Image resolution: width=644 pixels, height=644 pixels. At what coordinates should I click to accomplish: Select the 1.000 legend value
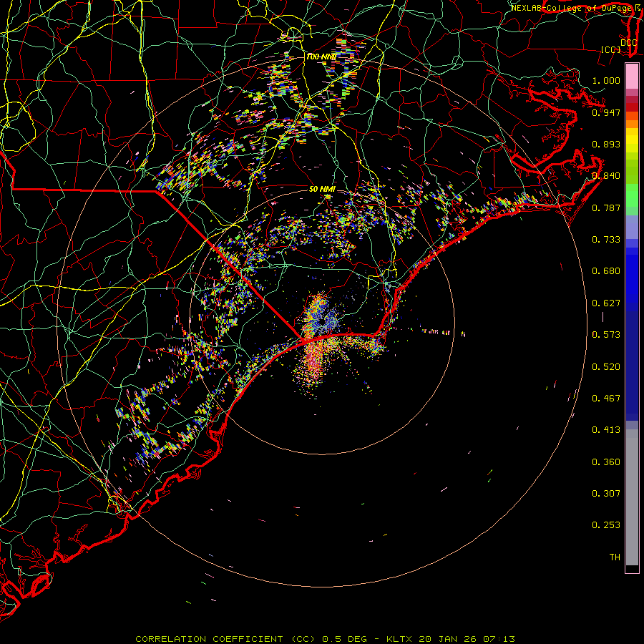(606, 80)
